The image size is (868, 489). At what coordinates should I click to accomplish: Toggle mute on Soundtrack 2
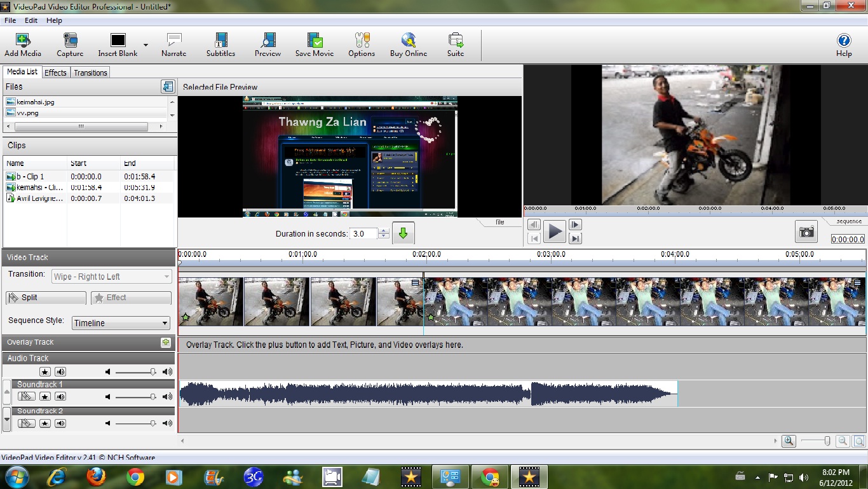pyautogui.click(x=60, y=423)
